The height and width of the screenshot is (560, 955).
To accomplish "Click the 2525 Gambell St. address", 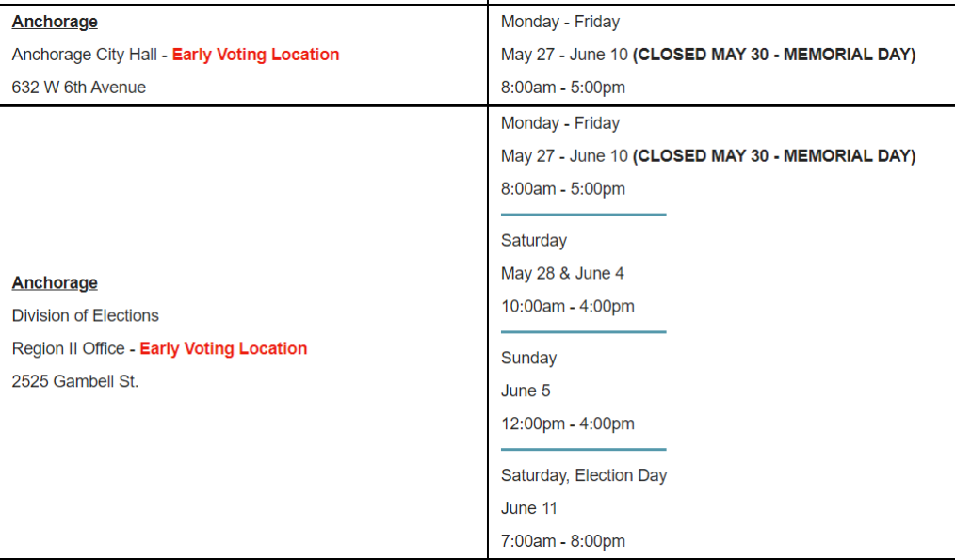I will tap(75, 381).
